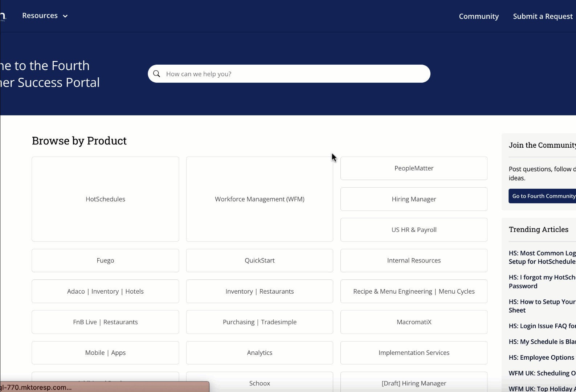Select the Hiring Manager product tile
Viewport: 576px width, 392px height.
(414, 199)
